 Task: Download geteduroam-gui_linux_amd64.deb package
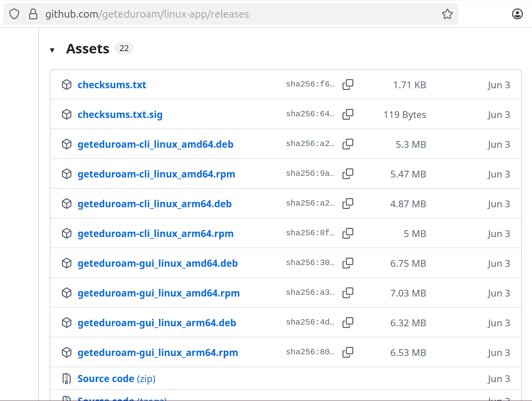pos(157,263)
